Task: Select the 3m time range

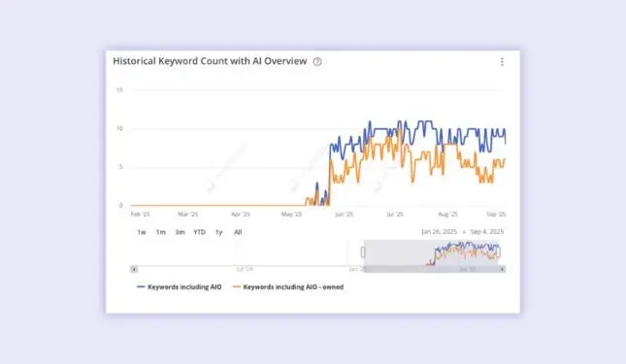Action: coord(181,232)
